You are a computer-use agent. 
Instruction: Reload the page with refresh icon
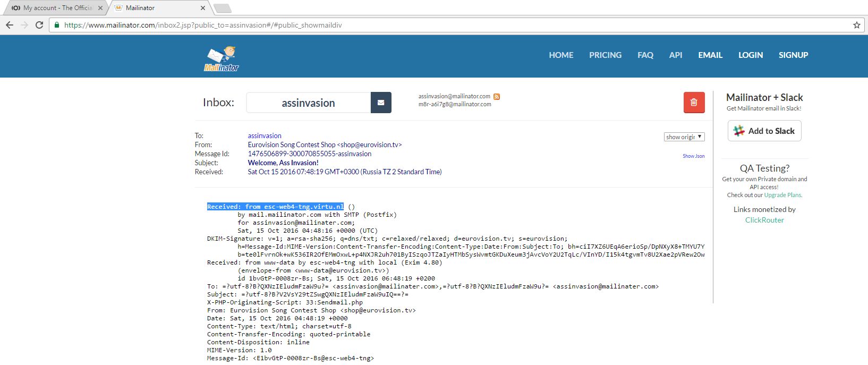tap(39, 25)
